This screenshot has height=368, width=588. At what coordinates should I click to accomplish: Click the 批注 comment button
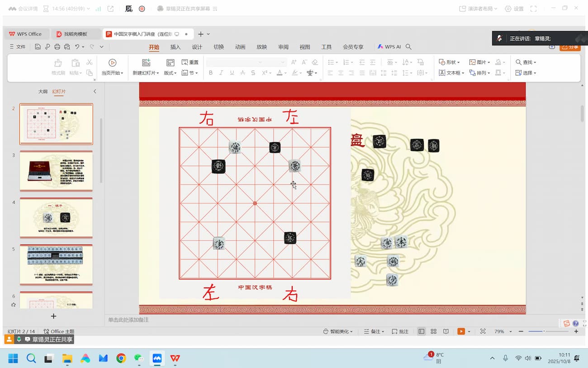pos(400,331)
